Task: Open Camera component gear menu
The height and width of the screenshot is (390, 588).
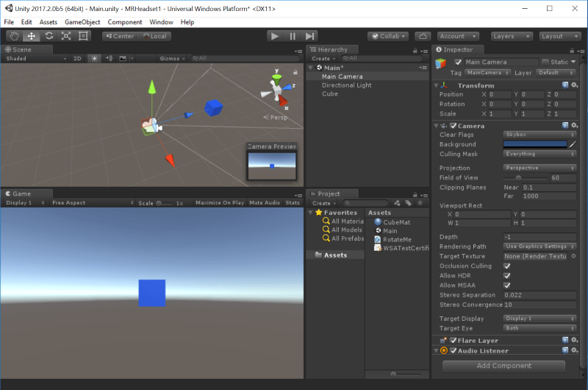Action: [x=575, y=125]
